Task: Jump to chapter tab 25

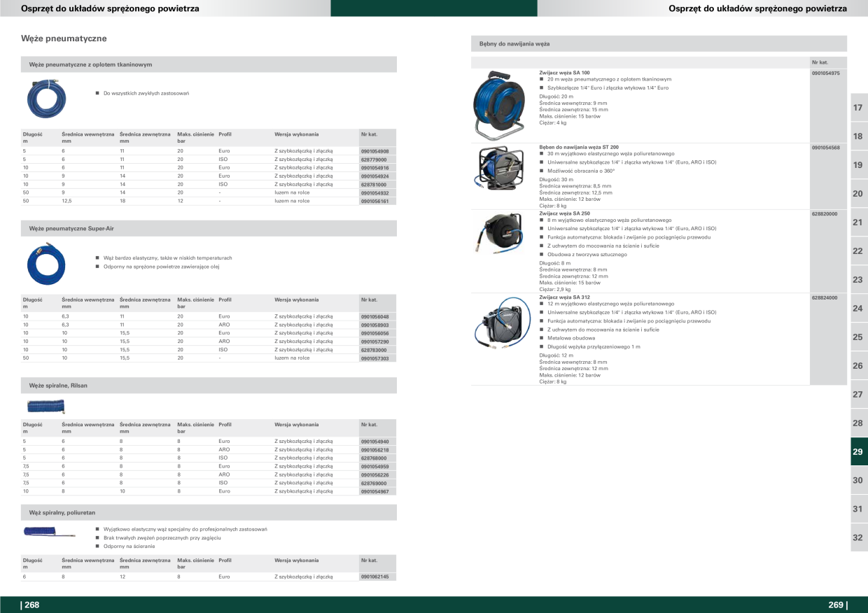Action: [x=859, y=337]
